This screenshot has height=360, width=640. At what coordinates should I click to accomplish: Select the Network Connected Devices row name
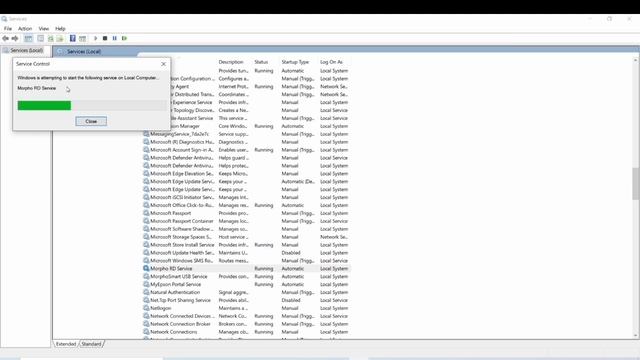pyautogui.click(x=182, y=316)
